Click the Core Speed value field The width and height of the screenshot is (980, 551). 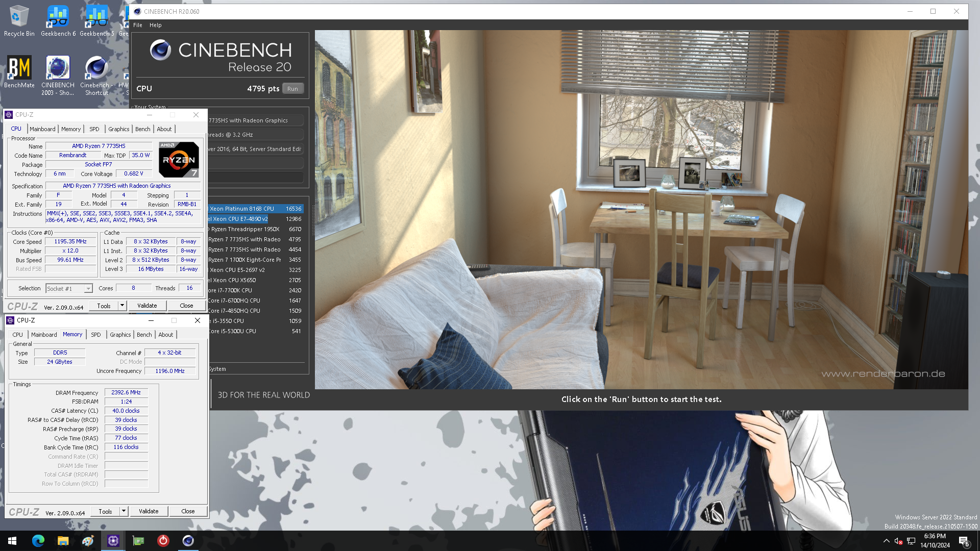click(x=70, y=242)
